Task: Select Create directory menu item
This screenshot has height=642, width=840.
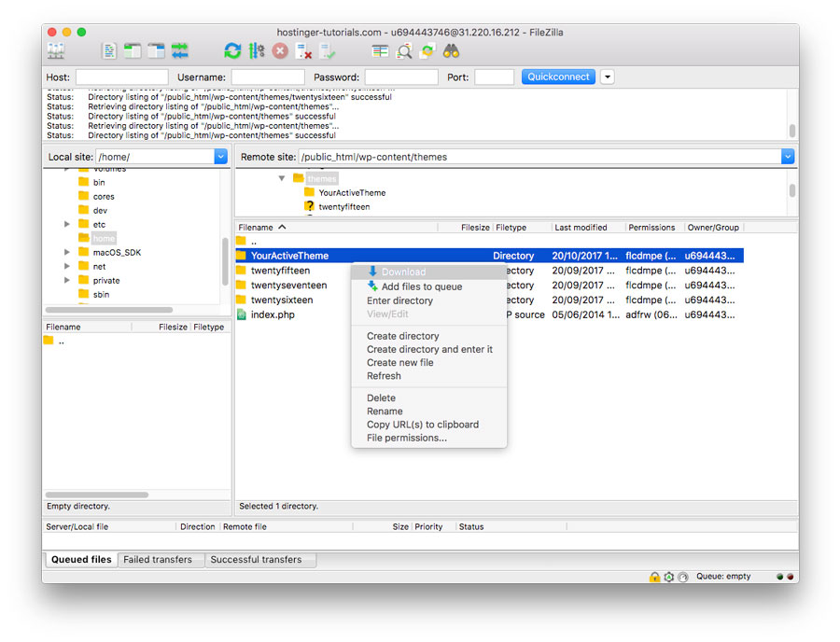Action: [x=428, y=336]
